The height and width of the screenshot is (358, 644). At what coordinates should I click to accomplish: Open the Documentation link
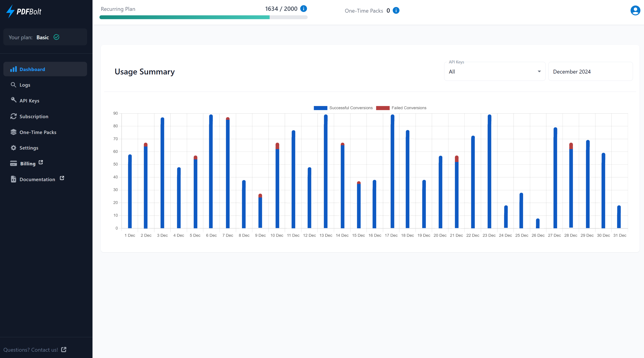[37, 179]
